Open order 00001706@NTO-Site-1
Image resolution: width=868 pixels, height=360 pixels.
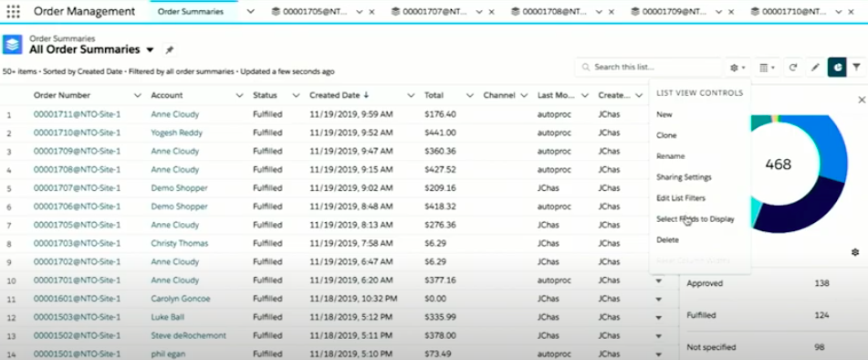click(x=77, y=206)
